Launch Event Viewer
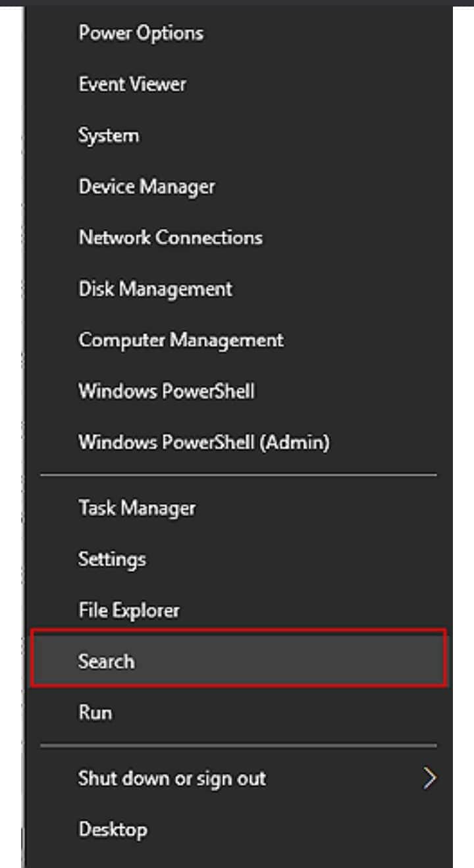Image resolution: width=474 pixels, height=868 pixels. click(132, 84)
